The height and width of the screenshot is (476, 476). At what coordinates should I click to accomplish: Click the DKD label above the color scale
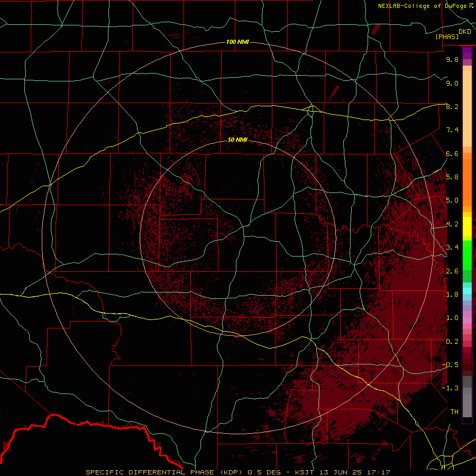(x=465, y=32)
